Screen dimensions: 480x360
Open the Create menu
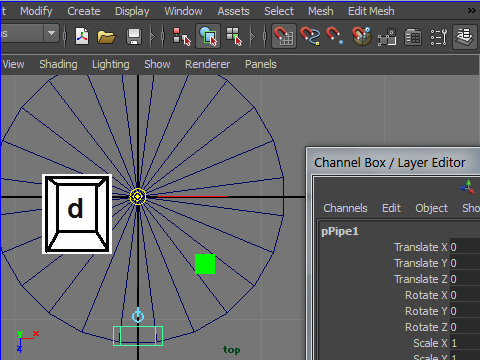(84, 11)
